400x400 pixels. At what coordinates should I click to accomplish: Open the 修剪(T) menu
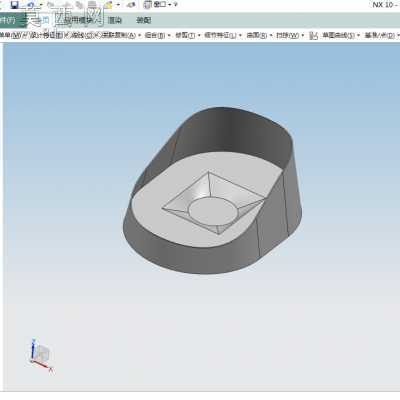(x=185, y=35)
